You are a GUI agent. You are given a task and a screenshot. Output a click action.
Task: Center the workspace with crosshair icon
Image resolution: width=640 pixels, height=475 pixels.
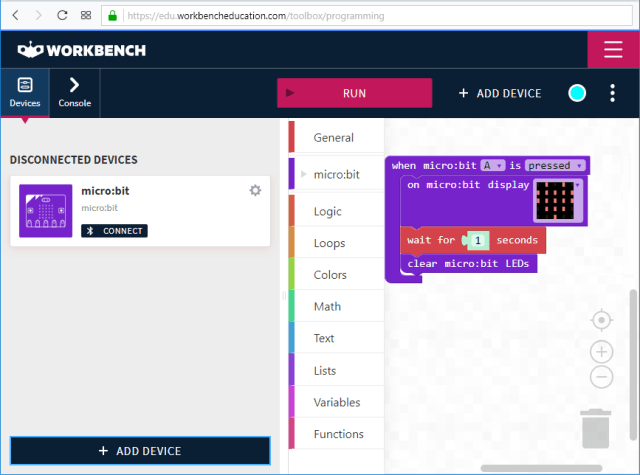601,320
